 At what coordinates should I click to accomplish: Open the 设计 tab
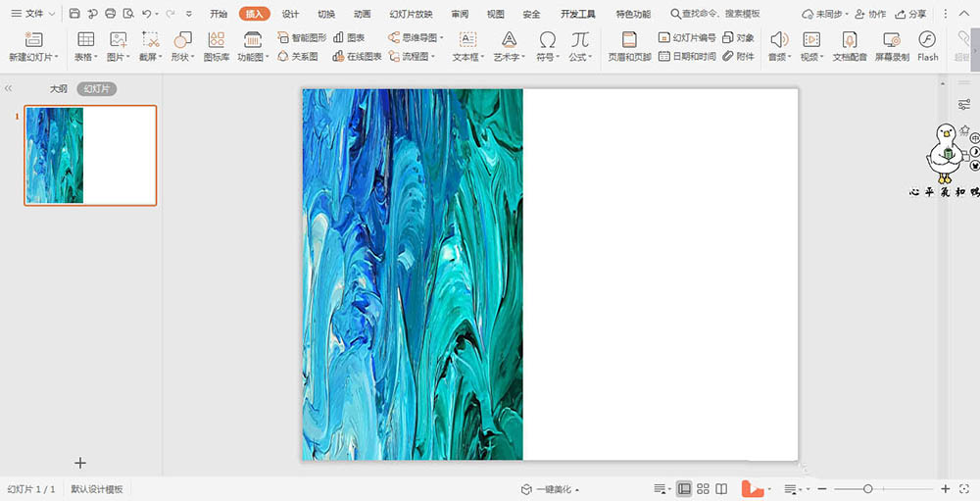pyautogui.click(x=290, y=14)
